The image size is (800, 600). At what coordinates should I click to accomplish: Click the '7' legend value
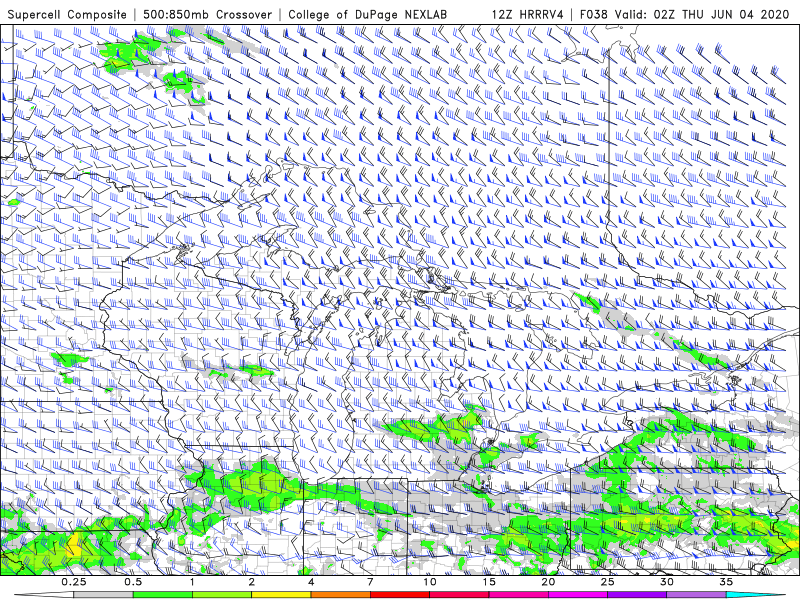click(370, 582)
